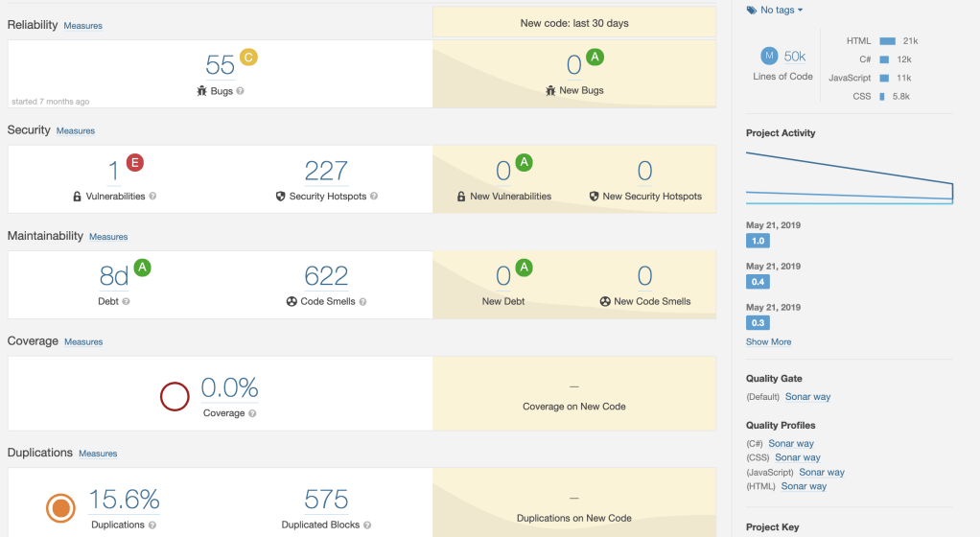This screenshot has width=980, height=537.
Task: Click the orange duplications circle indicator
Action: (59, 507)
